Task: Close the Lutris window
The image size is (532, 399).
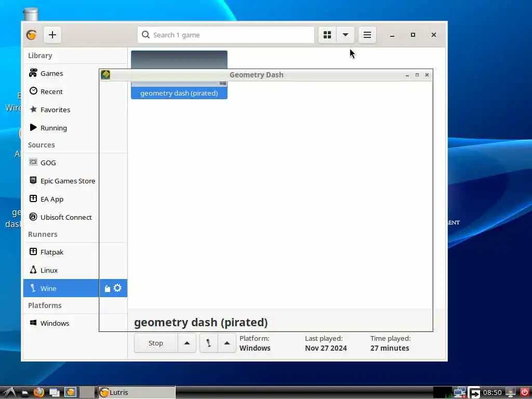Action: pos(434,35)
